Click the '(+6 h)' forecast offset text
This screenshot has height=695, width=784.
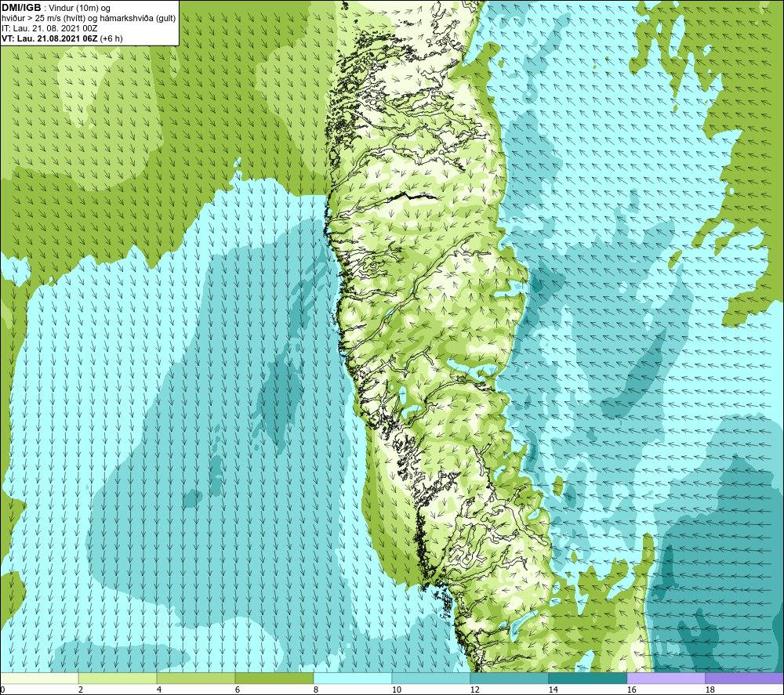pyautogui.click(x=111, y=38)
